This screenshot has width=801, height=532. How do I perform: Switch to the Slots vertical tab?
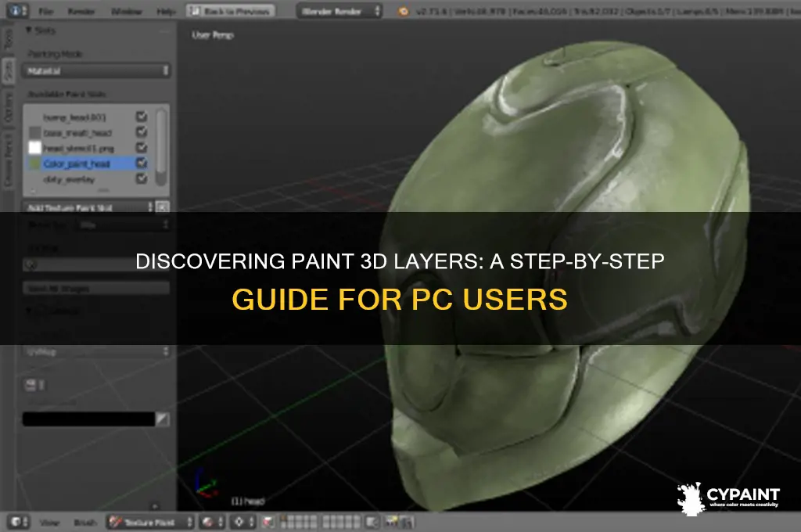tap(8, 71)
